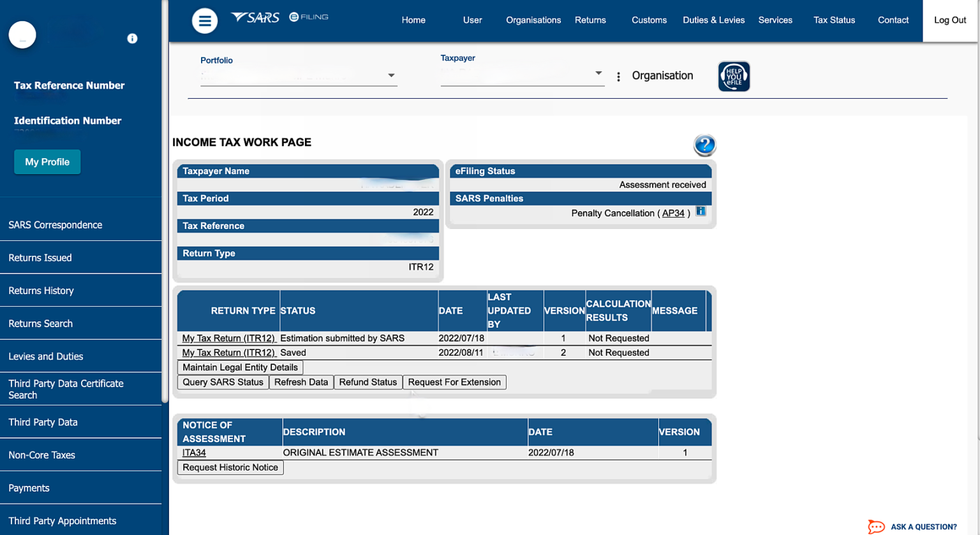This screenshot has height=535, width=980.
Task: Open Third Party Data Certificate Search
Action: (x=81, y=389)
